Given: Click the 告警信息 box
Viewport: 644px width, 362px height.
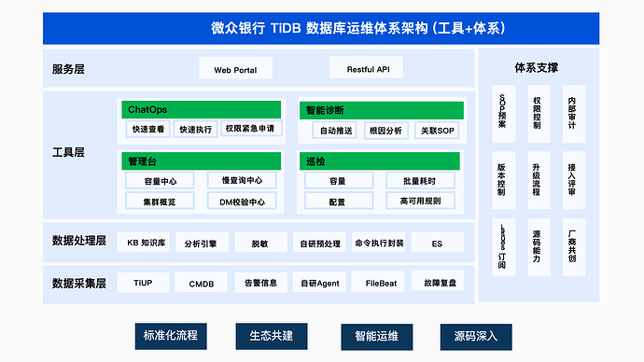Looking at the screenshot, I should coord(260,283).
